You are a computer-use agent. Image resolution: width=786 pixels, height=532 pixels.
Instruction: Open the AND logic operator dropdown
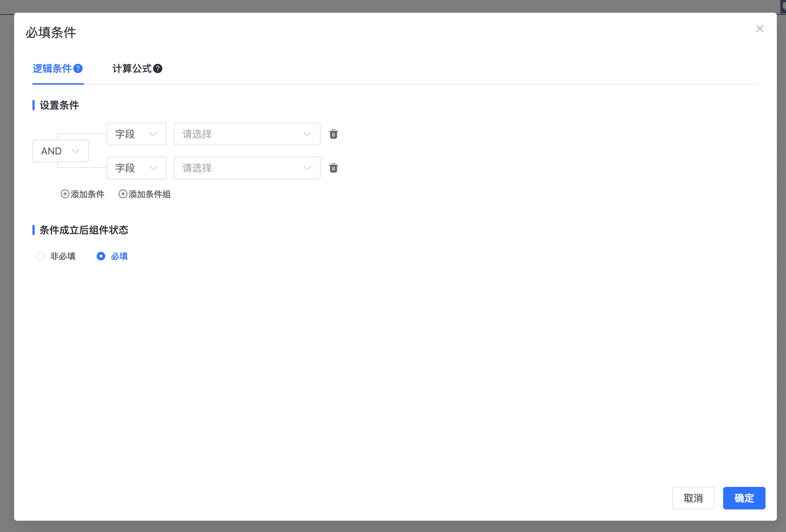pos(60,151)
